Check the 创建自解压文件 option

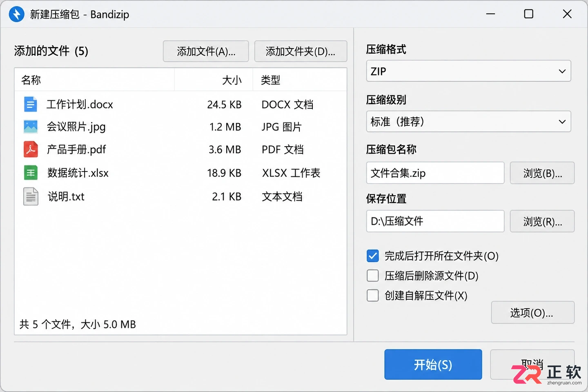[x=372, y=295]
